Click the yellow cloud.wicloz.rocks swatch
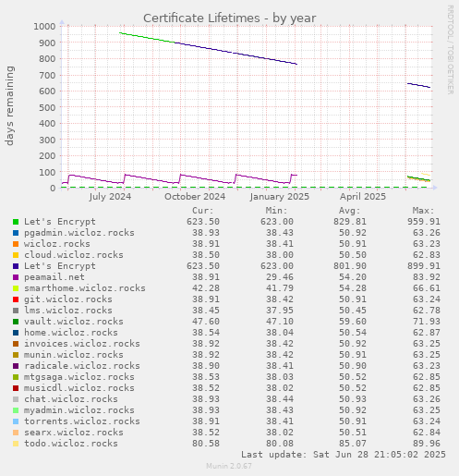The height and width of the screenshot is (476, 459). 16,255
